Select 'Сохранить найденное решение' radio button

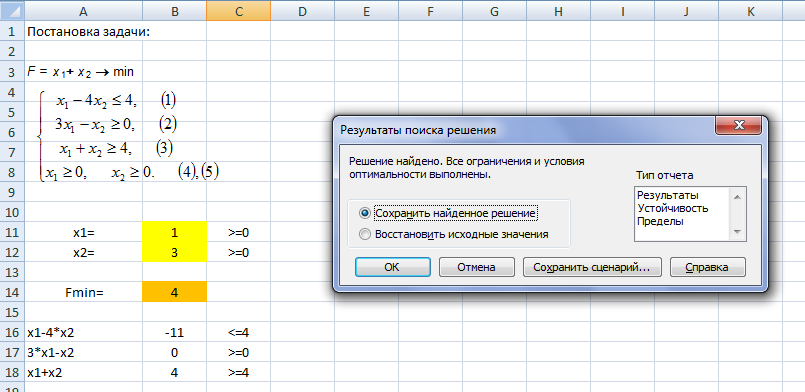tap(365, 212)
